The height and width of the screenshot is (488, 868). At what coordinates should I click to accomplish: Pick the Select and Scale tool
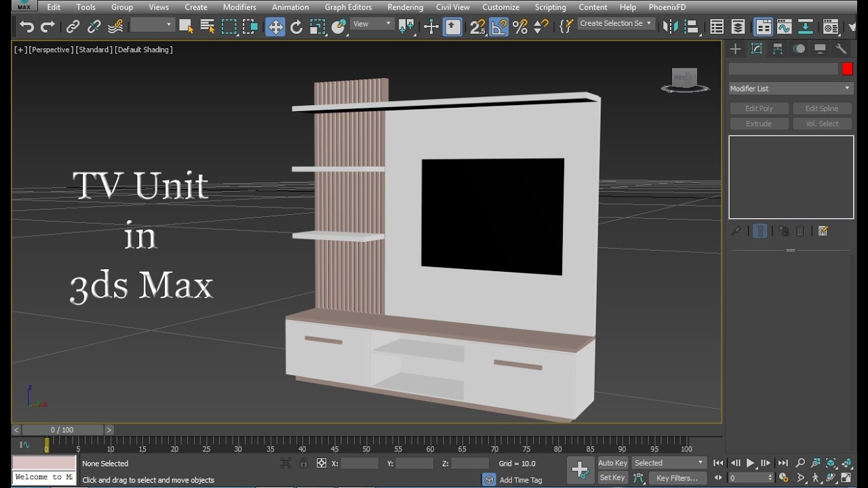tap(317, 27)
